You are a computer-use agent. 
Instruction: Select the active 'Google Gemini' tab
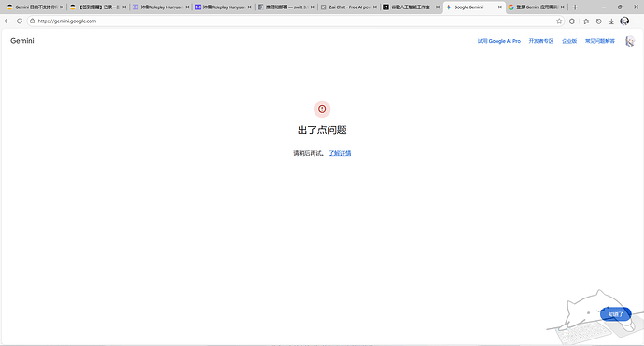coord(474,7)
